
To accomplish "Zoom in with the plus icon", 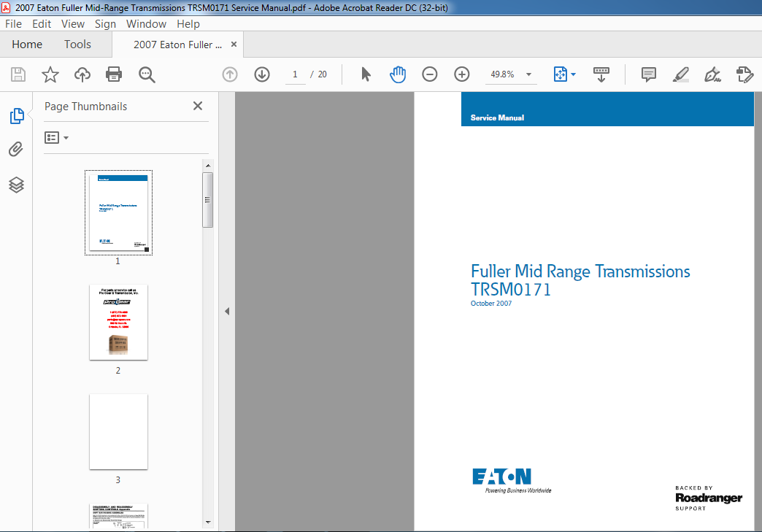I will coord(462,74).
